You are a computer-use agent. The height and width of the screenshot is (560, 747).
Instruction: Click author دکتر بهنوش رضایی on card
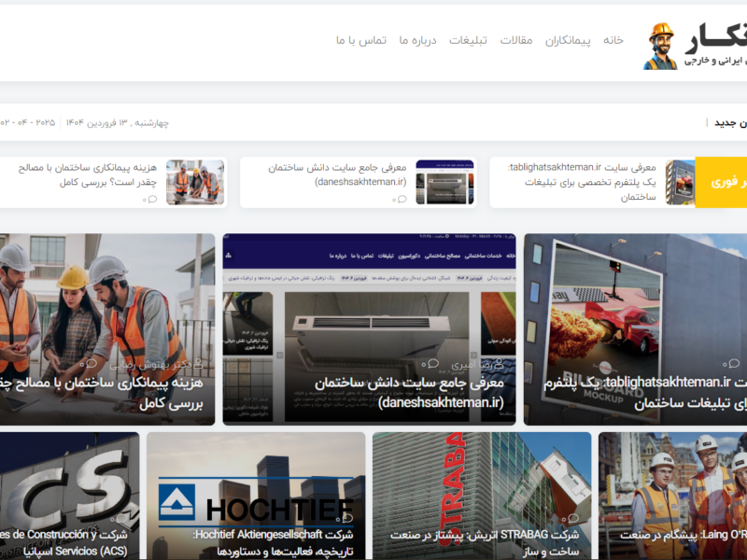tap(156, 365)
